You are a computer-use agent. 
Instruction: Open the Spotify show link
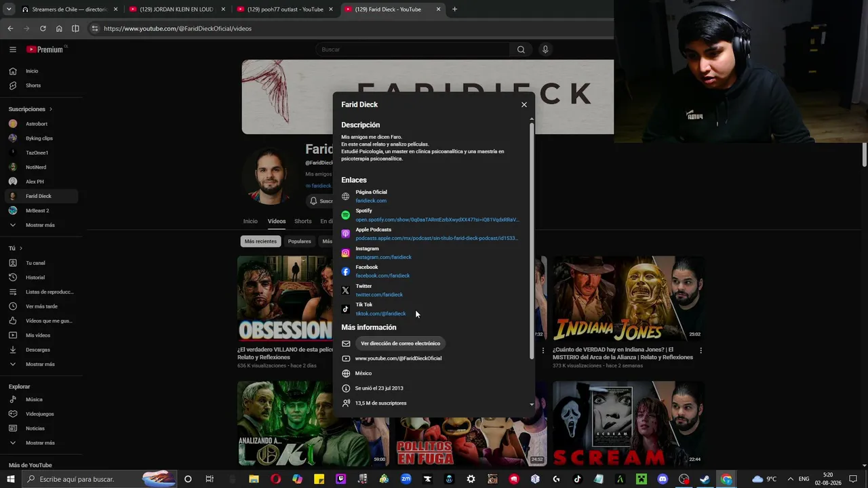pyautogui.click(x=437, y=220)
